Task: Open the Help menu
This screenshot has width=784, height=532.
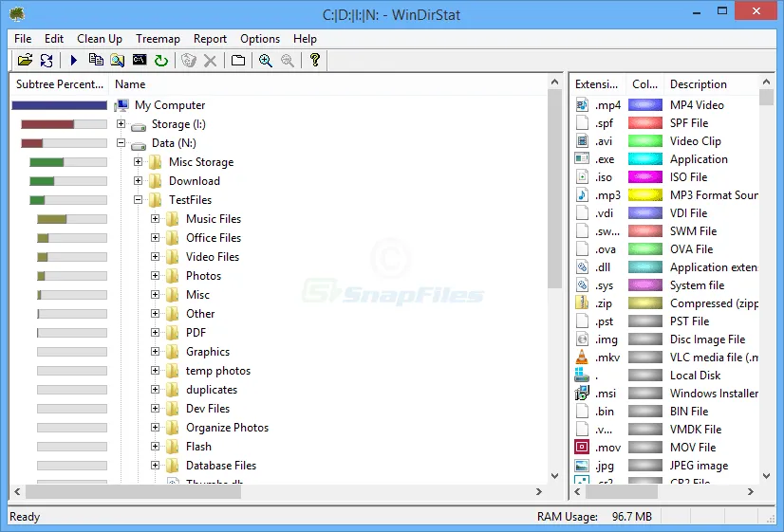Action: tap(305, 39)
